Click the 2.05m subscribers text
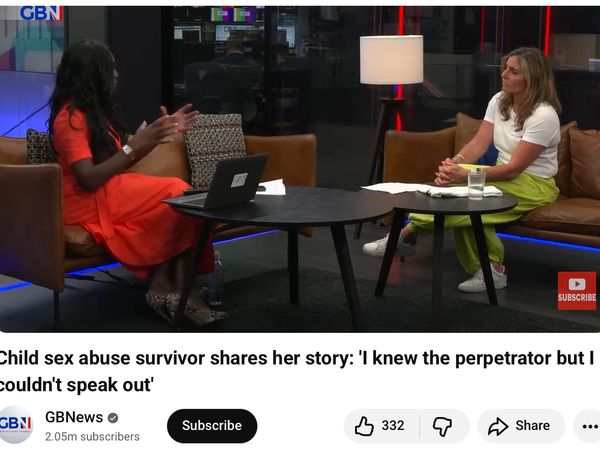Screen dimensions: 600x451 pyautogui.click(x=92, y=436)
